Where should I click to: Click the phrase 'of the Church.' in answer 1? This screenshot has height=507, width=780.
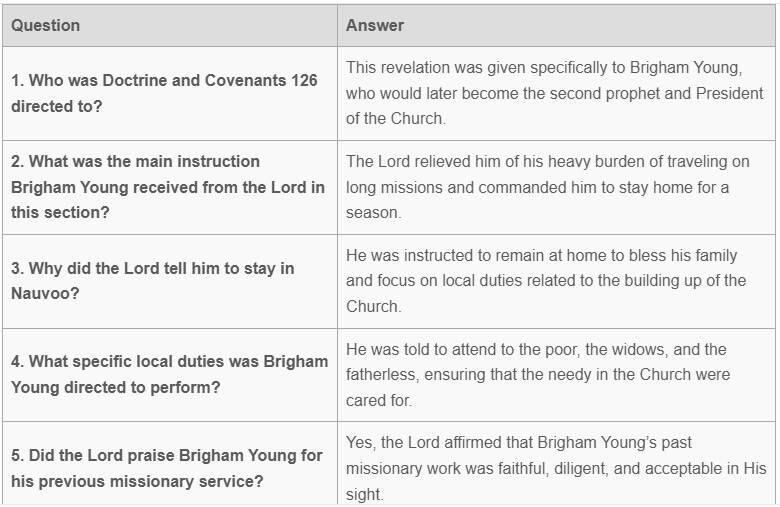pos(396,119)
